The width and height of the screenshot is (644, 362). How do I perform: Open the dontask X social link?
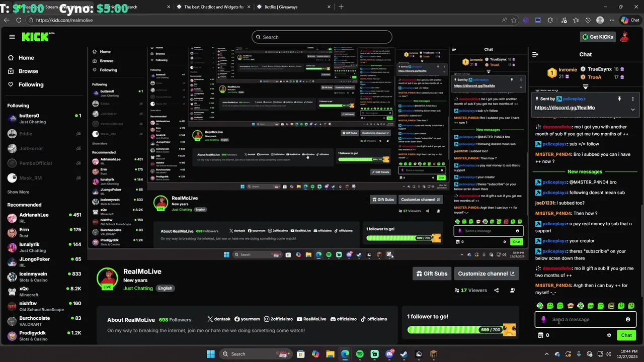coord(219,319)
